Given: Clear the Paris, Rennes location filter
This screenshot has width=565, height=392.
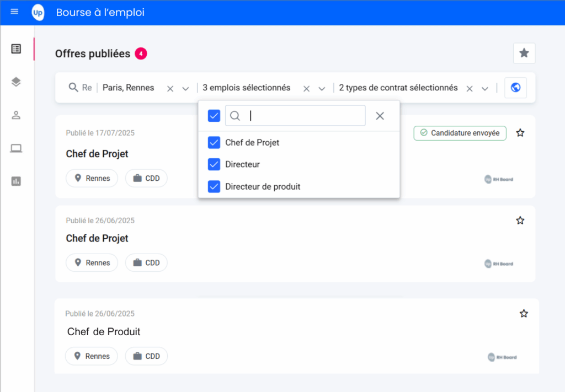Looking at the screenshot, I should click(x=170, y=89).
